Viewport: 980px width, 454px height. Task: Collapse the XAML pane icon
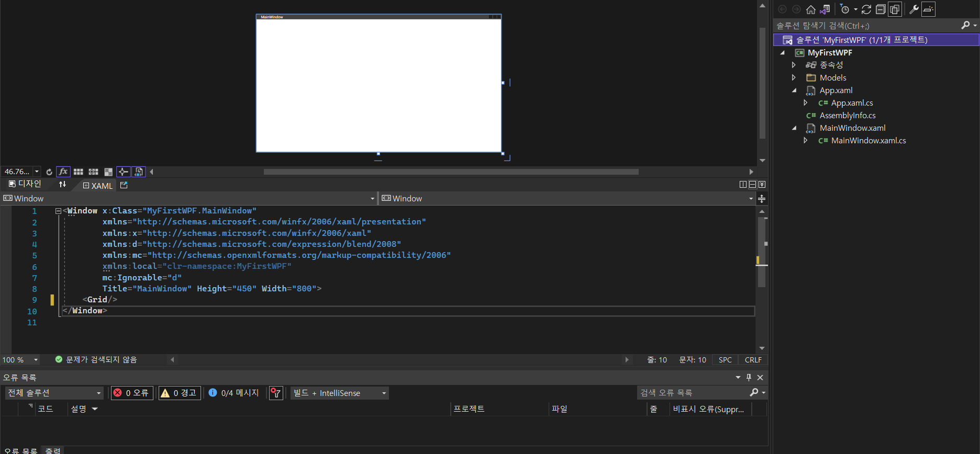762,185
